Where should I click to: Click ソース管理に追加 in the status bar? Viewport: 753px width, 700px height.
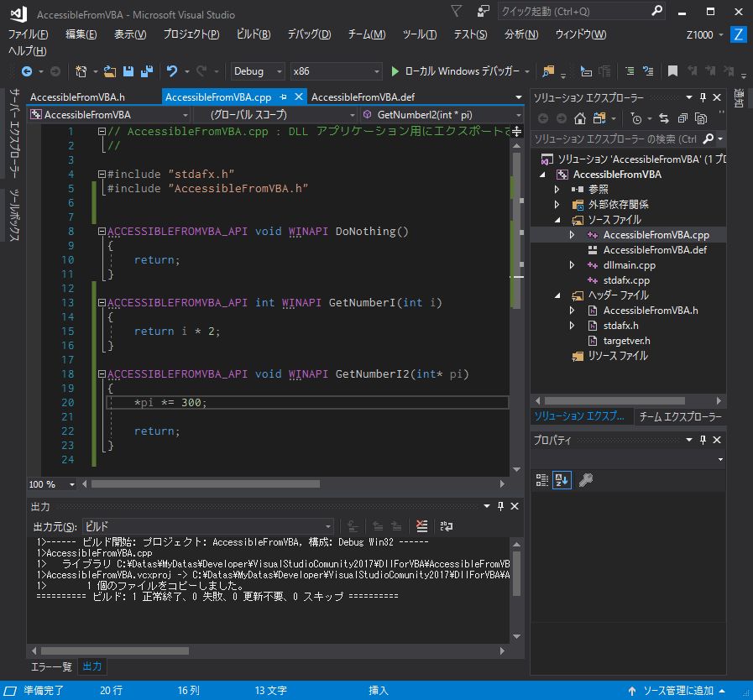tap(678, 691)
